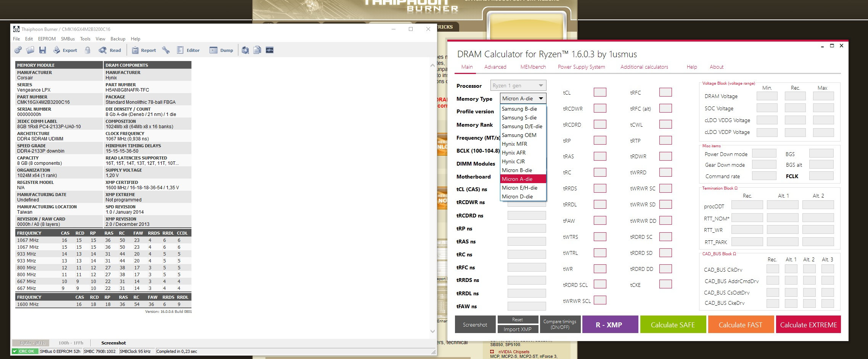The height and width of the screenshot is (359, 868).
Task: Click the Export toolbar button
Action: tap(65, 50)
